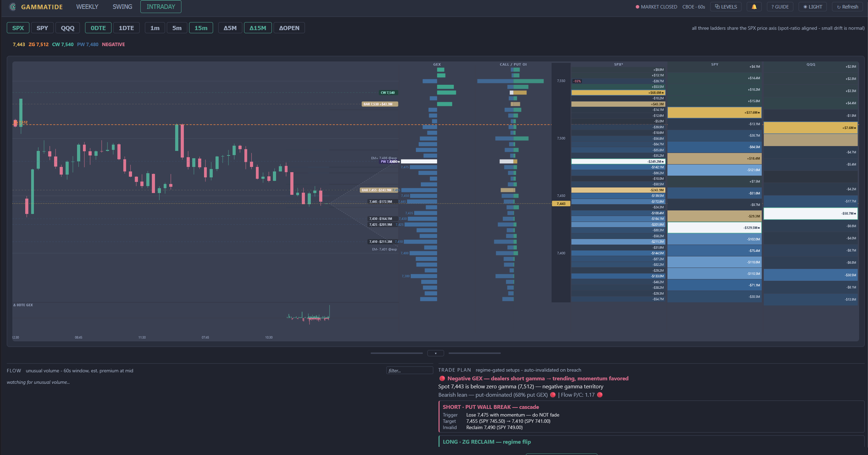This screenshot has height=455, width=868.
Task: Click the ZG 7,512 header value
Action: 38,44
